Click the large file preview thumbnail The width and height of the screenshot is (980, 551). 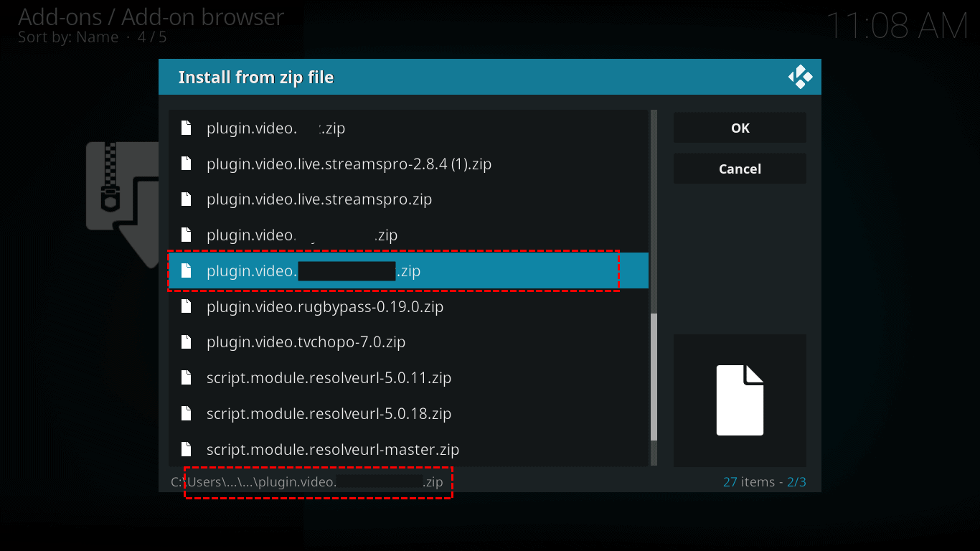point(740,400)
